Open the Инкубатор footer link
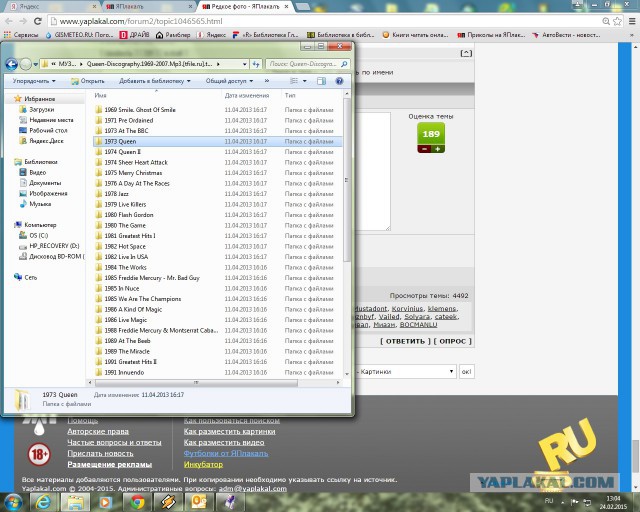This screenshot has width=640, height=512. tap(203, 464)
